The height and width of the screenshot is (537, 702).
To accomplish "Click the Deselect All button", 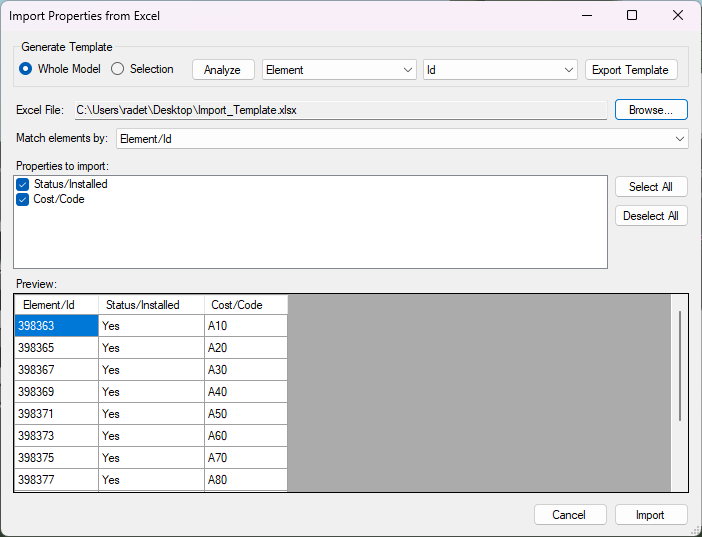I will coord(651,216).
